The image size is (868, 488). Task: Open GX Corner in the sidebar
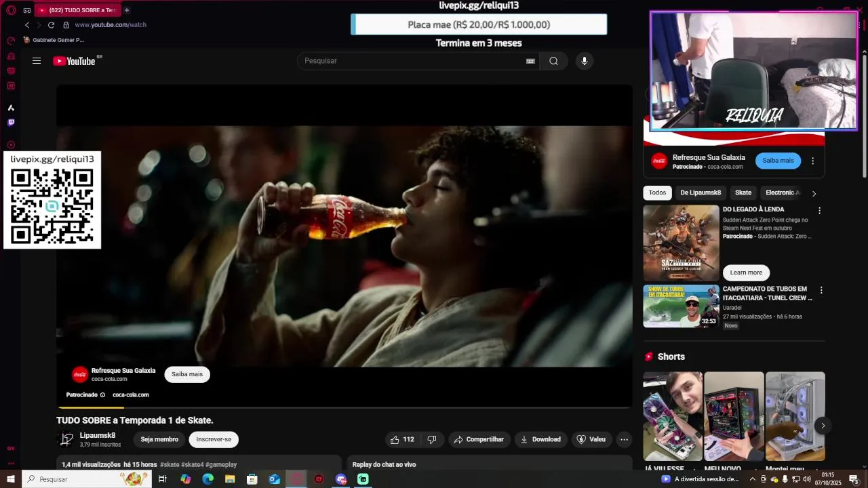click(11, 448)
